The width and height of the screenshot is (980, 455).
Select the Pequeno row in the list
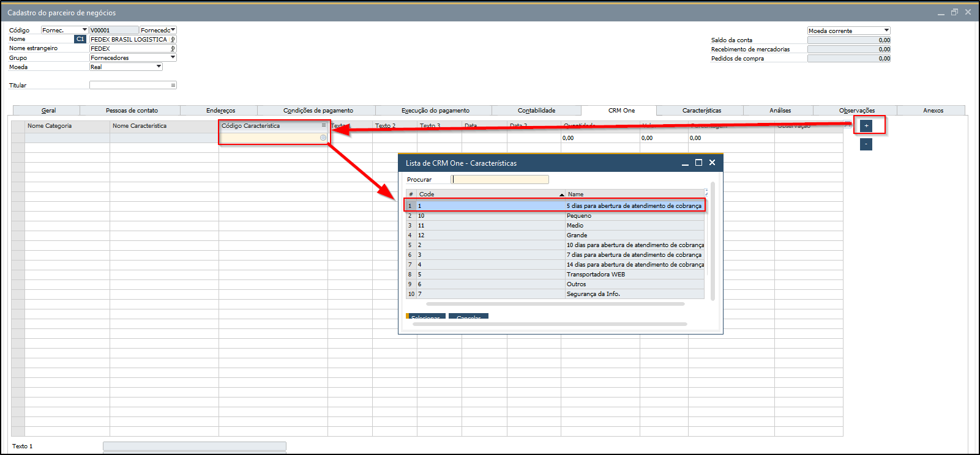click(x=555, y=215)
